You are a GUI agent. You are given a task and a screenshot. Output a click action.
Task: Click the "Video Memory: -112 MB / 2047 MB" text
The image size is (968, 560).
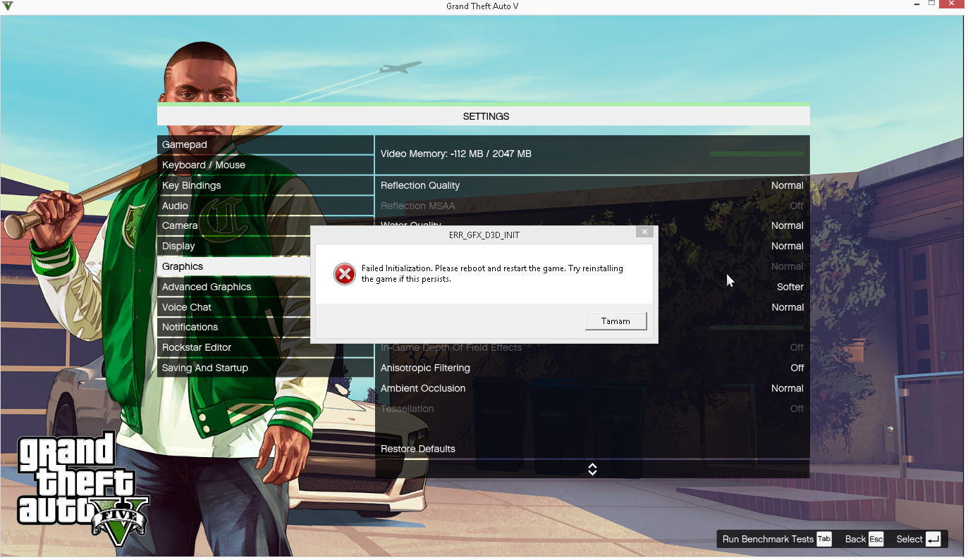456,154
